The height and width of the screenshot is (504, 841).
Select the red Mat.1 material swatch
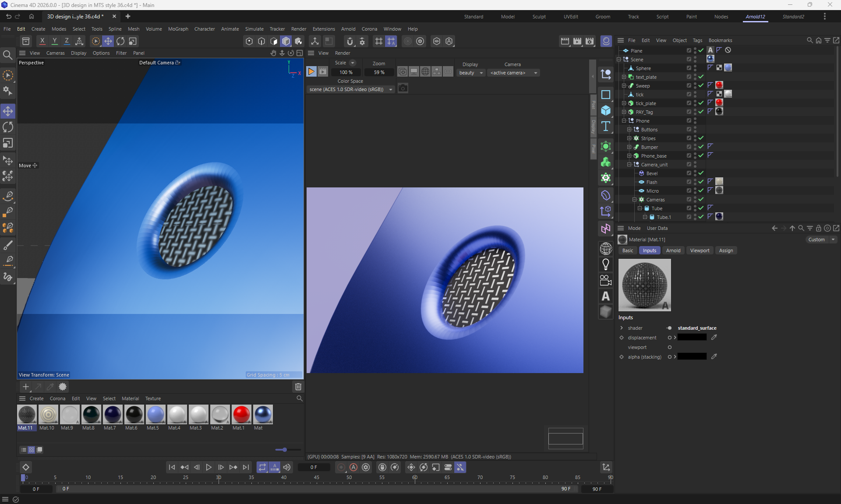pos(241,414)
